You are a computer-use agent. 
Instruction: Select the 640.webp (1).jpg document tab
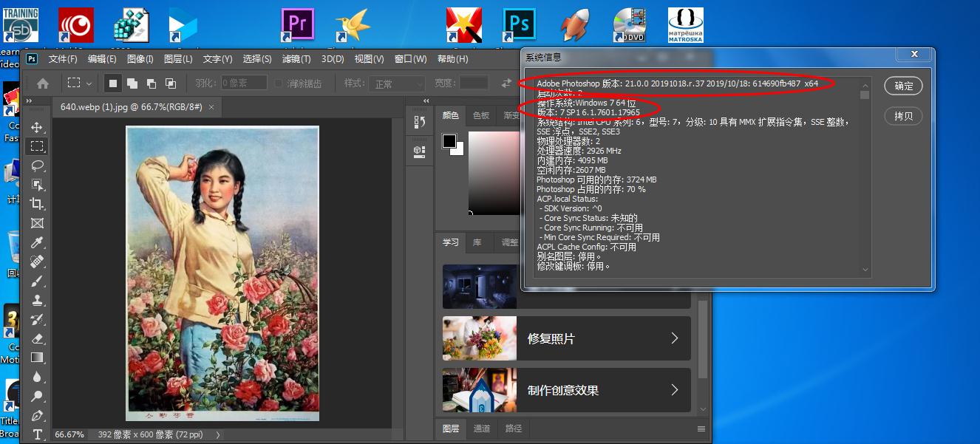(x=132, y=107)
